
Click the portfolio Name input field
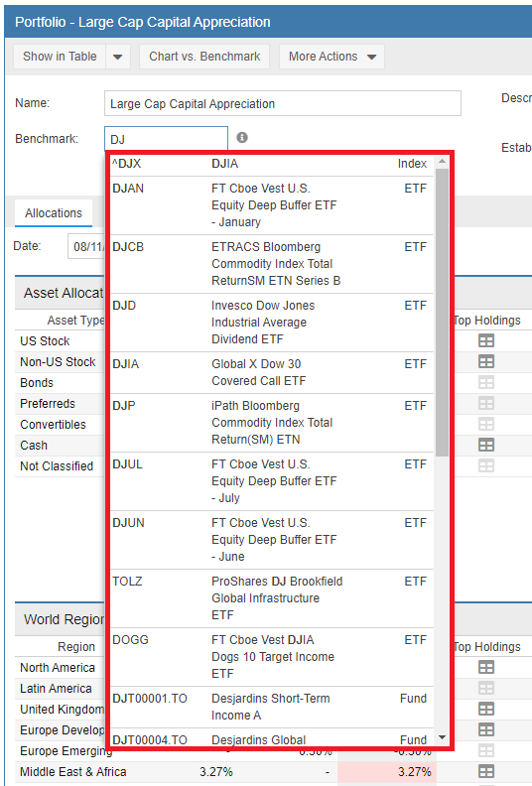click(283, 104)
